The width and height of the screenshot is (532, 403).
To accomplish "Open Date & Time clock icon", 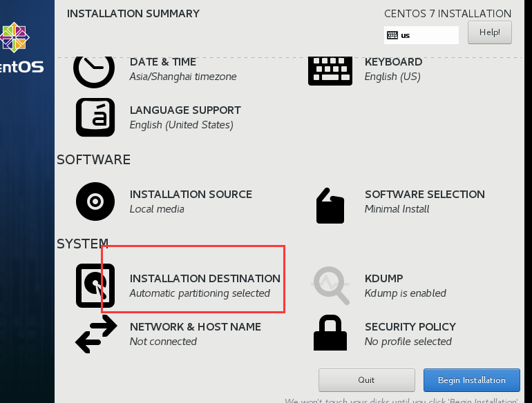I will [x=94, y=72].
